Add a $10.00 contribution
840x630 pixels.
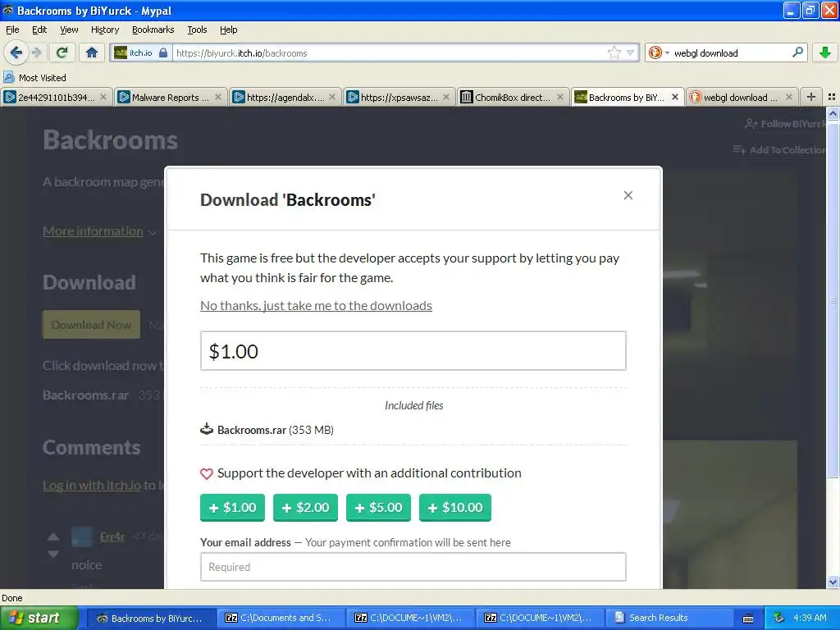[454, 507]
